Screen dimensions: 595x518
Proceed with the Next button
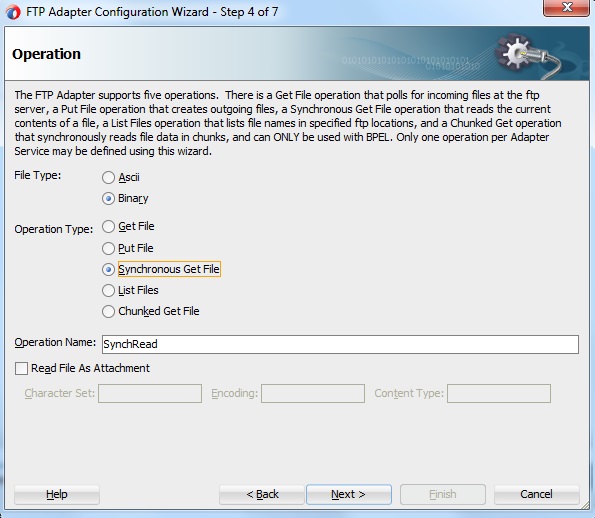pyautogui.click(x=349, y=494)
